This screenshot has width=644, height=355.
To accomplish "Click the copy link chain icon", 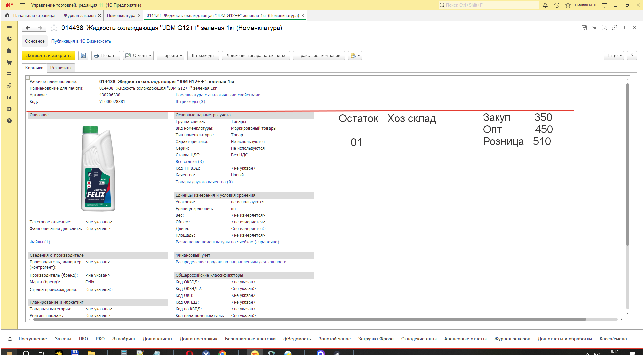I will tap(614, 28).
